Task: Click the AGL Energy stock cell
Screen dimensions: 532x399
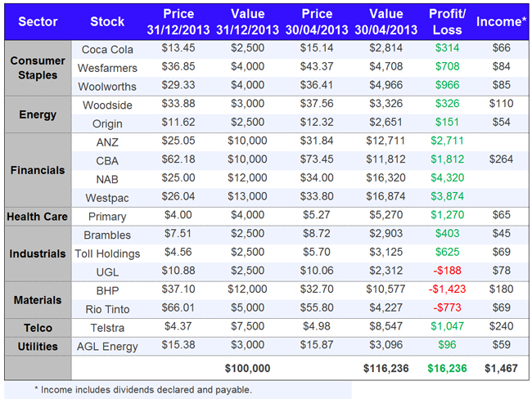Action: pos(107,346)
